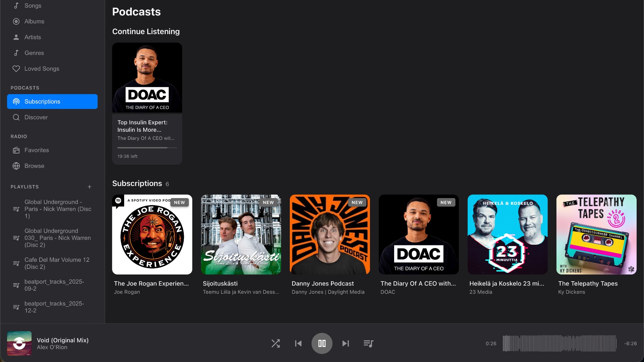Seek in the waveform progress bar
This screenshot has height=362, width=644.
tap(559, 344)
